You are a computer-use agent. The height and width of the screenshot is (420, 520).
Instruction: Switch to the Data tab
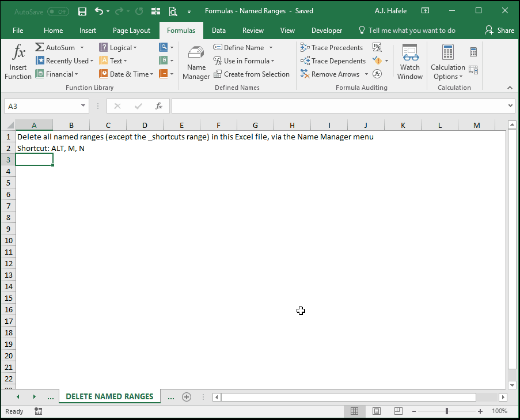(x=219, y=31)
